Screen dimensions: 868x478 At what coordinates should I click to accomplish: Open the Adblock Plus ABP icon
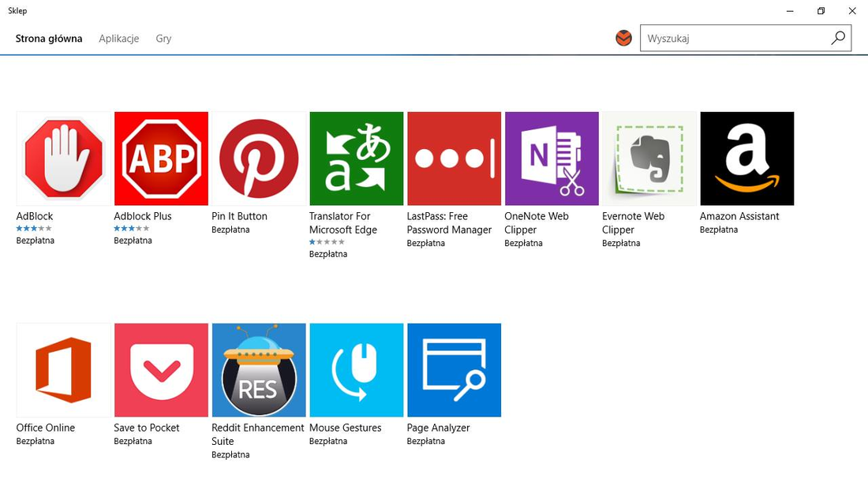pyautogui.click(x=161, y=159)
